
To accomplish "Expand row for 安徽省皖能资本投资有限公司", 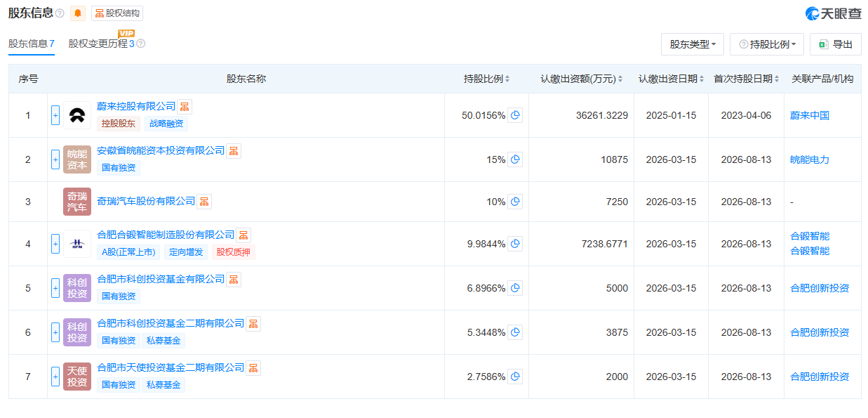I will 55,159.
